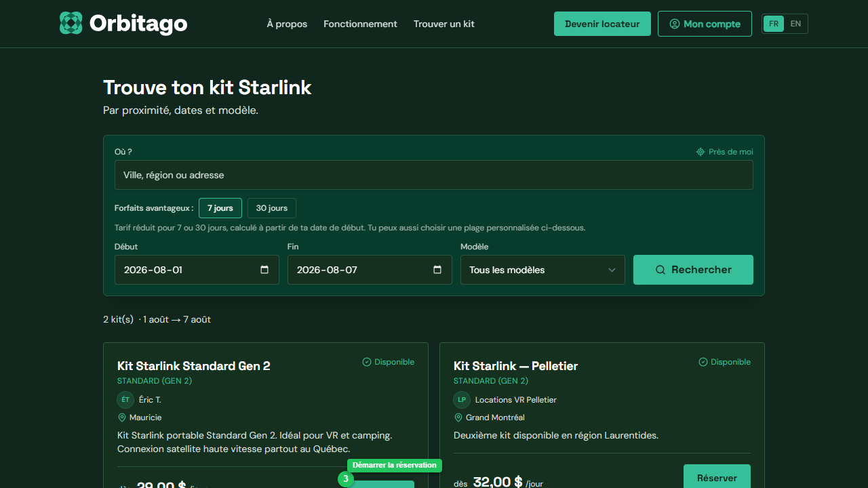This screenshot has width=868, height=488.
Task: Click the Kit Starlink portable Standard Gen 2 description
Action: pyautogui.click(x=255, y=442)
